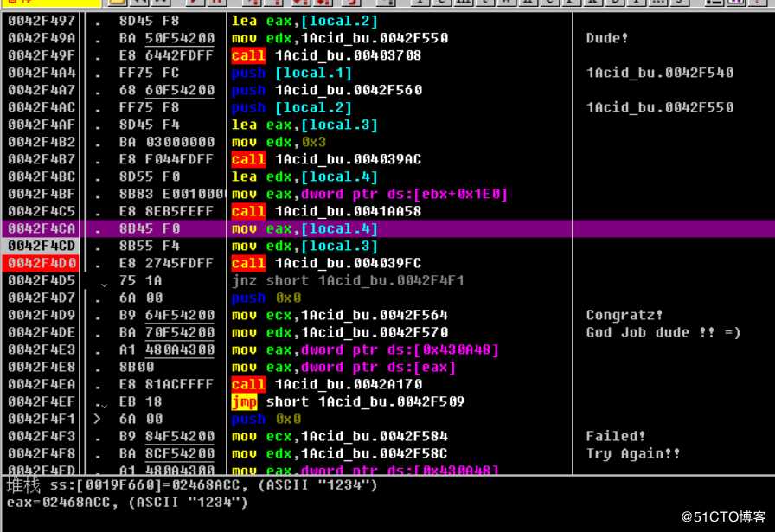This screenshot has width=775, height=532.
Task: Select 'mov eax,dword ptr ds:[ebx+0x1E0]' line
Action: pos(369,195)
